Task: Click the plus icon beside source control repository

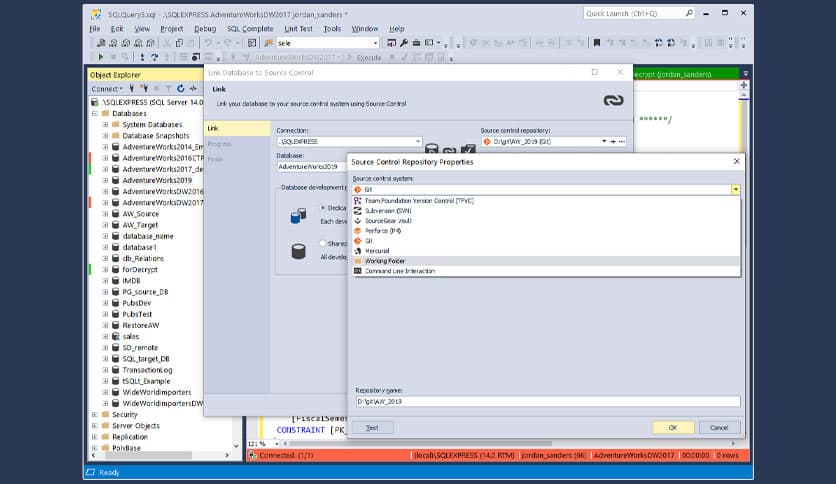Action: pos(613,142)
